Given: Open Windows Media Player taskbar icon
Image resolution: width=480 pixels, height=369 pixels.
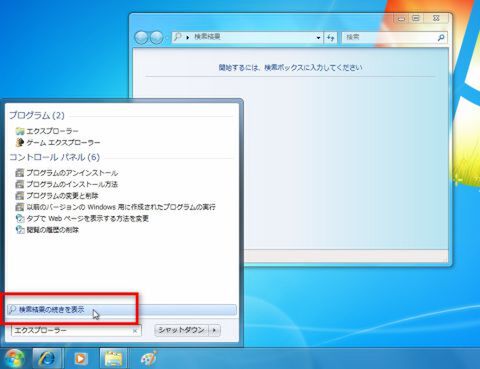Looking at the screenshot, I should tap(80, 359).
